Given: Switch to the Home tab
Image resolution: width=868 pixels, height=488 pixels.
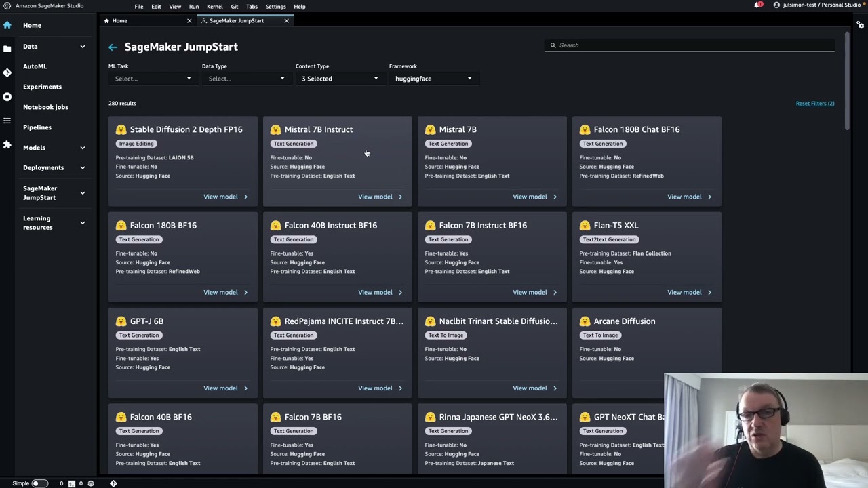Looking at the screenshot, I should pos(119,21).
